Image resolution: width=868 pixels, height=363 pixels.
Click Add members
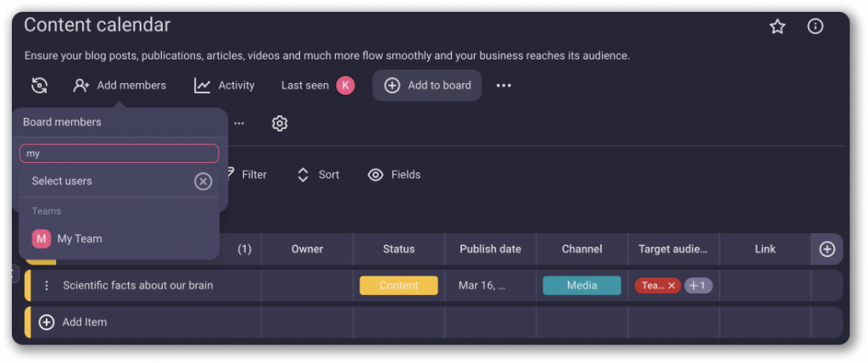pyautogui.click(x=120, y=85)
